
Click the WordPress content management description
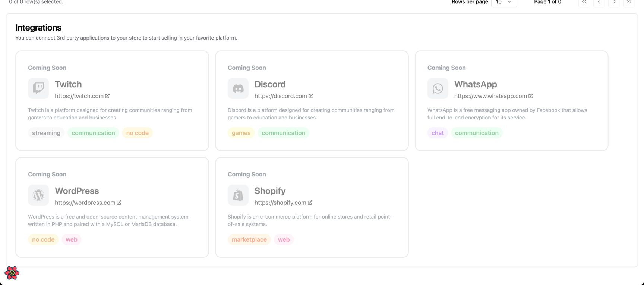(108, 220)
